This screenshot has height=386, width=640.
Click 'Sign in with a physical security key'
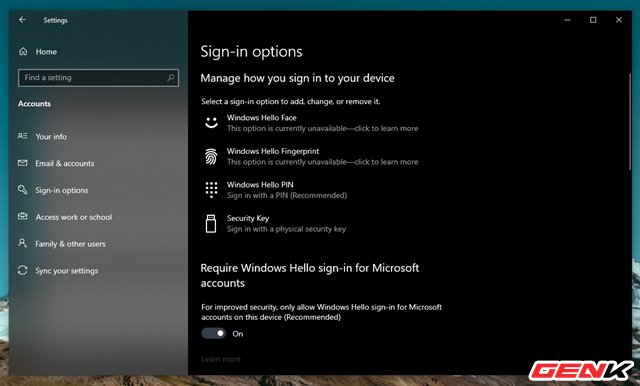[287, 229]
